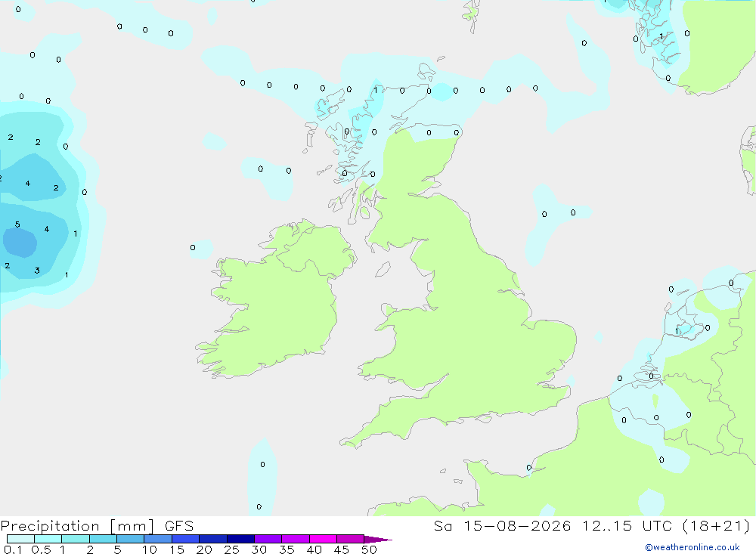Click the "20" legend tick label
The image size is (756, 554).
[x=204, y=549]
